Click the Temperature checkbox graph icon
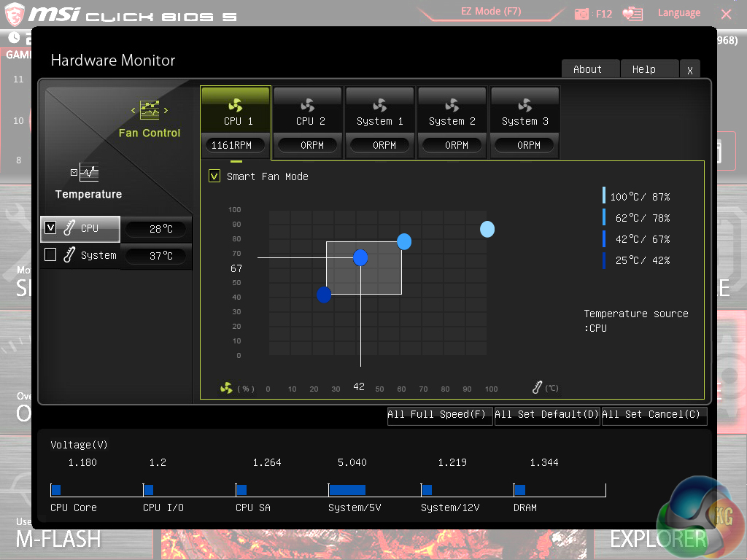 tap(85, 172)
